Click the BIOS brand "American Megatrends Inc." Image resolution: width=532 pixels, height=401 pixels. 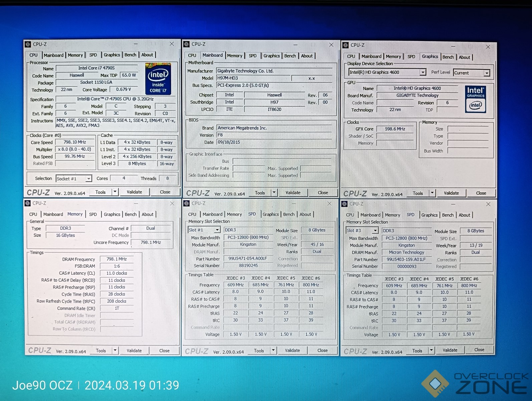click(x=242, y=128)
